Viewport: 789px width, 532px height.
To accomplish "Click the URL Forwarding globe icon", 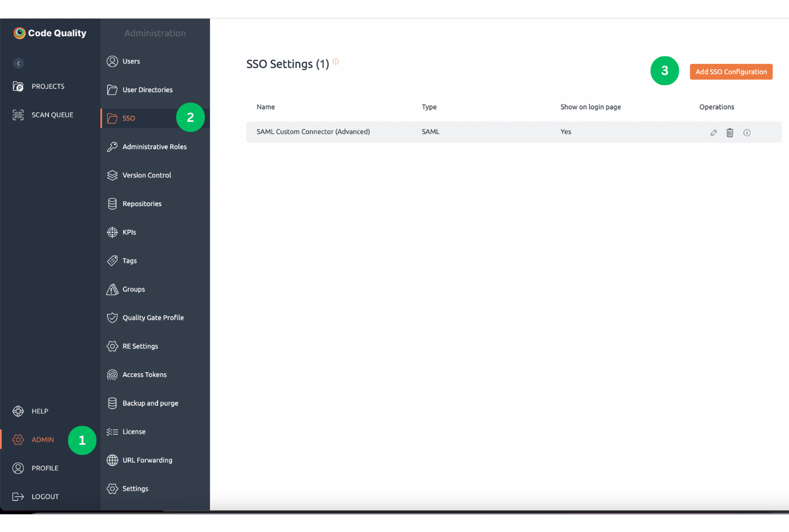I will pos(112,460).
